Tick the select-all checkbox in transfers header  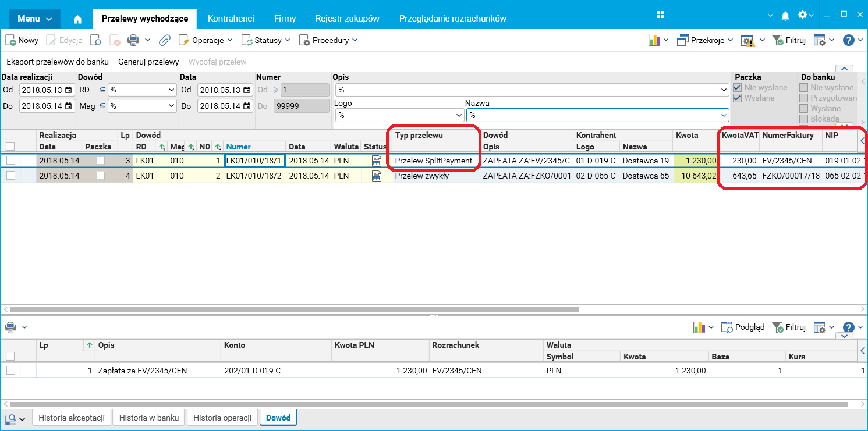click(x=10, y=147)
